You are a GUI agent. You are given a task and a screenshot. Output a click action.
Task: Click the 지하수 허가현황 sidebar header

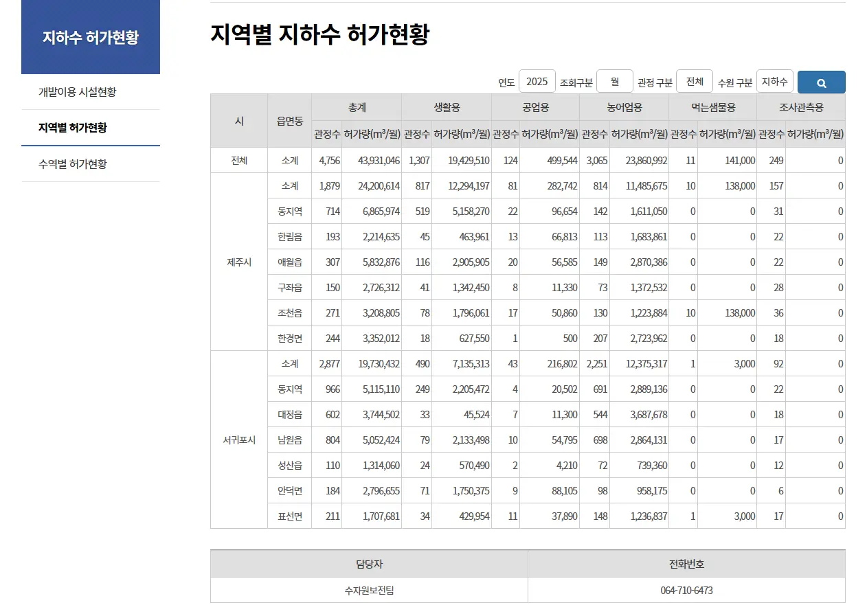[x=91, y=37]
